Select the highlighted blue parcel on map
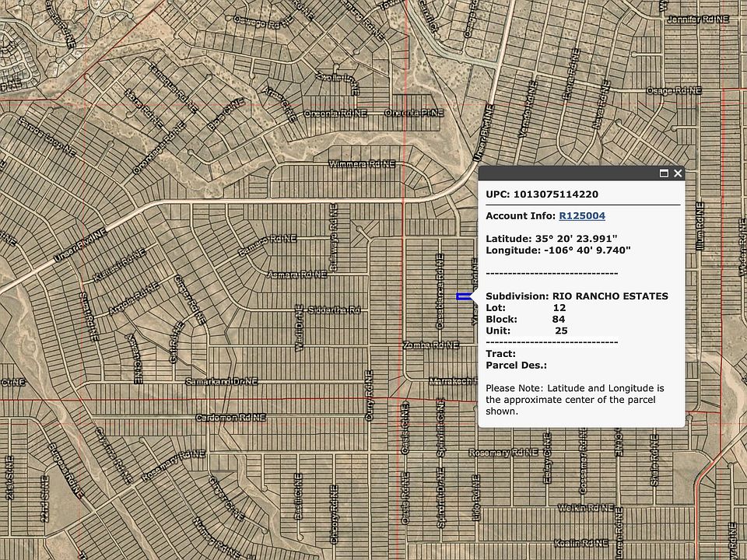This screenshot has height=560, width=747. [x=462, y=296]
